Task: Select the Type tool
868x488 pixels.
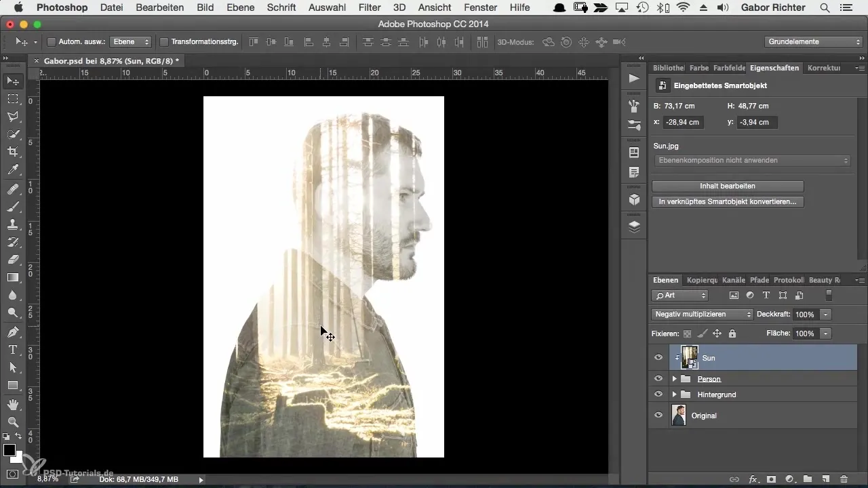Action: click(12, 350)
